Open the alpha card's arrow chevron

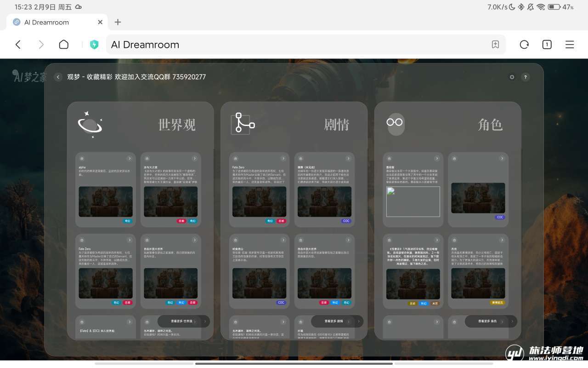pyautogui.click(x=130, y=159)
